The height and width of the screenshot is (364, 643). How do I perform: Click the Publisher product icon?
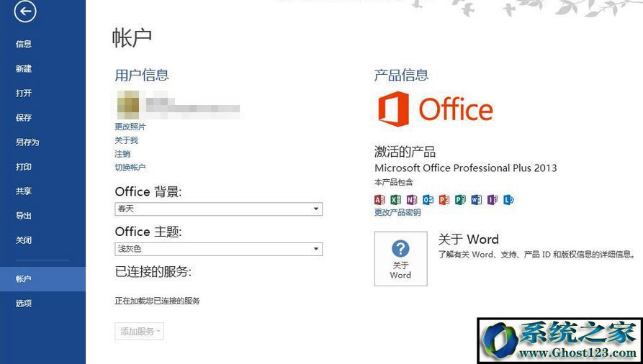point(460,200)
